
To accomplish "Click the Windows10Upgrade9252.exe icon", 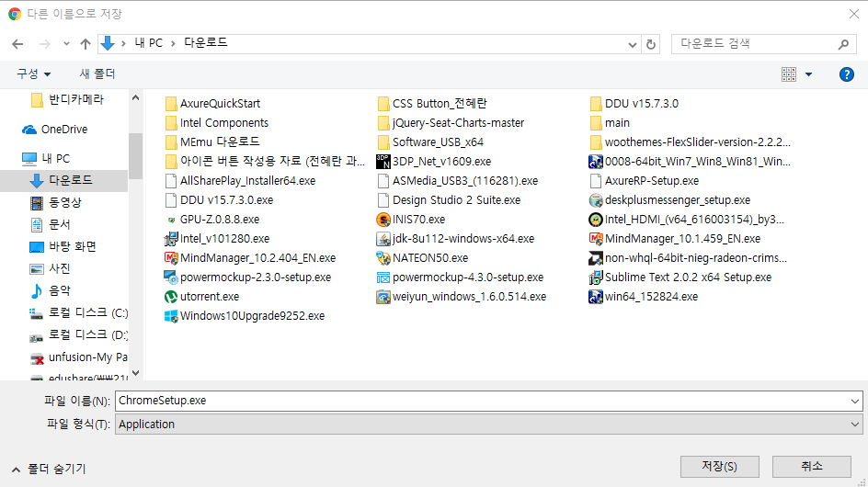I will click(x=171, y=316).
